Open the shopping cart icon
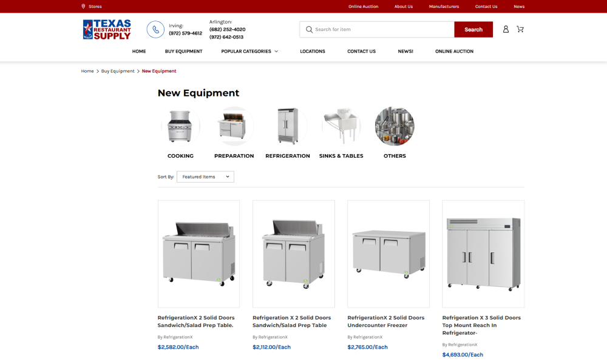The height and width of the screenshot is (364, 607). pos(520,29)
